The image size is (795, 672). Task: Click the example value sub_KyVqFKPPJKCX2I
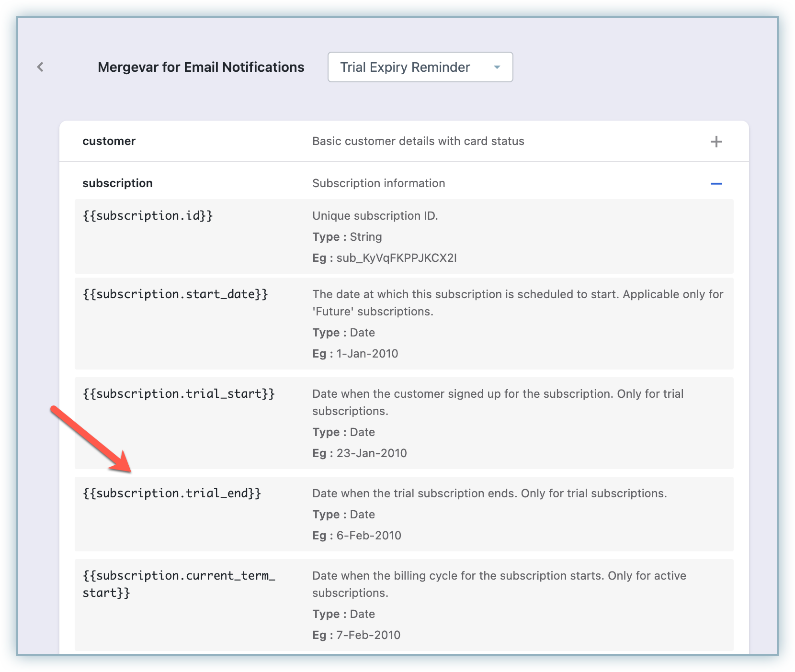click(x=396, y=258)
